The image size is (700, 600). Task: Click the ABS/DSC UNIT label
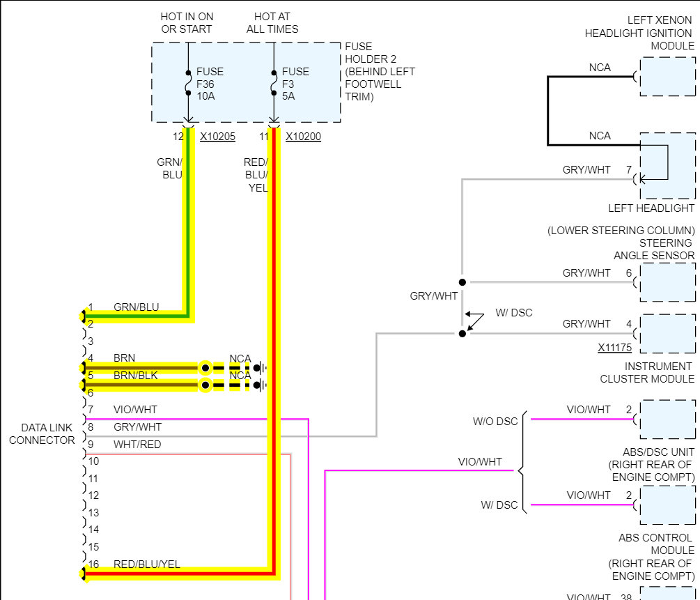(x=658, y=452)
